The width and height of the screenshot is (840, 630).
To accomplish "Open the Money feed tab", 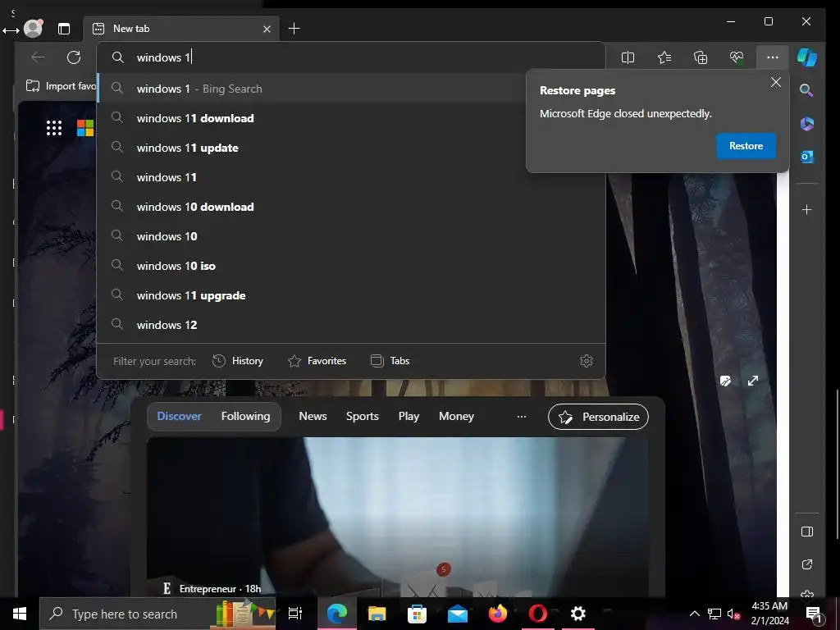I will point(456,416).
